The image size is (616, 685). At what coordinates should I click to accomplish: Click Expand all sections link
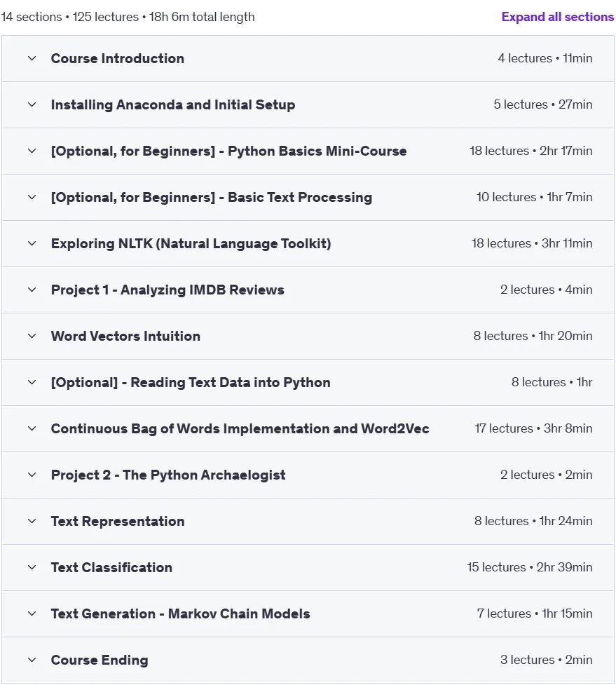[x=558, y=17]
